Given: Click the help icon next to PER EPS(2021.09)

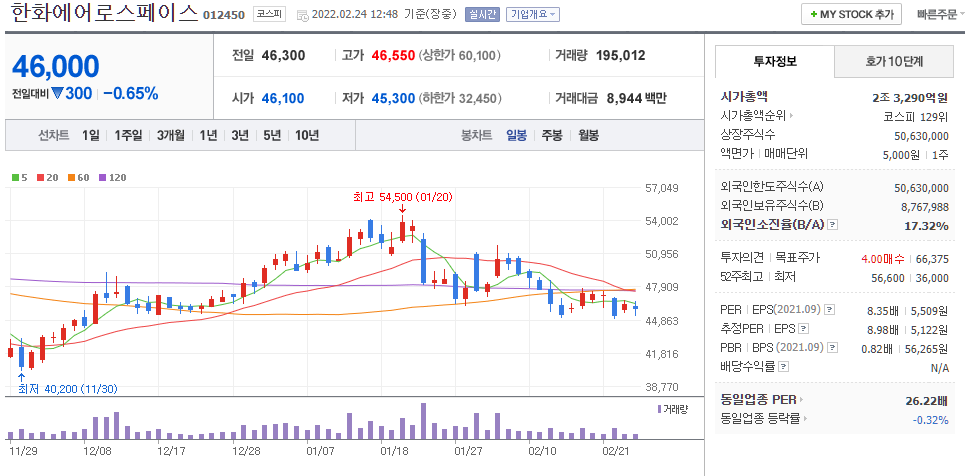Looking at the screenshot, I should click(830, 310).
